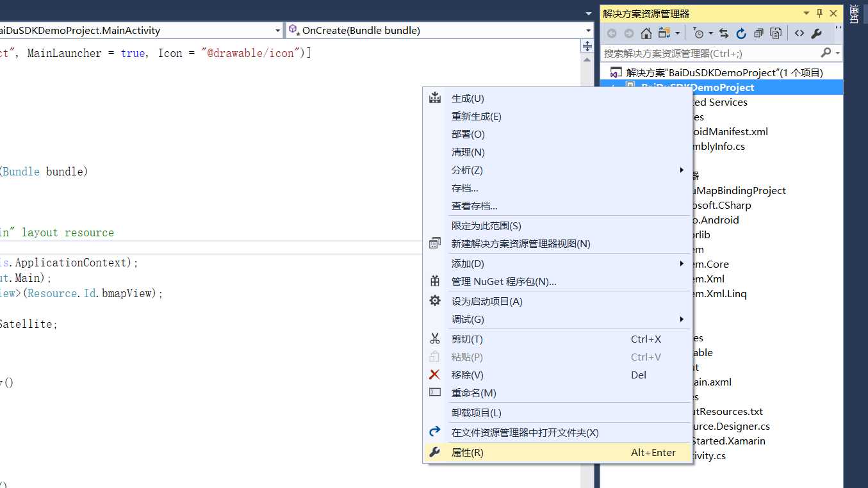Viewport: 868px width, 488px height.
Task: Open Solution Explorer window position dropdown arrow
Action: (807, 13)
